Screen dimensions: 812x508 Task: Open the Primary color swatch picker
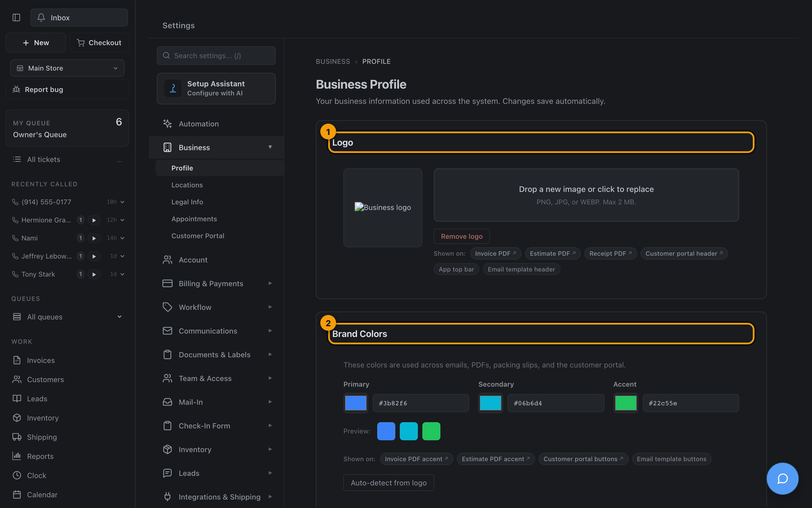pyautogui.click(x=356, y=403)
